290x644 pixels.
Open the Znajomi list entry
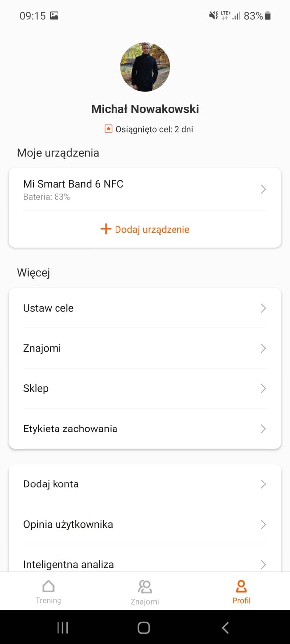[x=145, y=348]
